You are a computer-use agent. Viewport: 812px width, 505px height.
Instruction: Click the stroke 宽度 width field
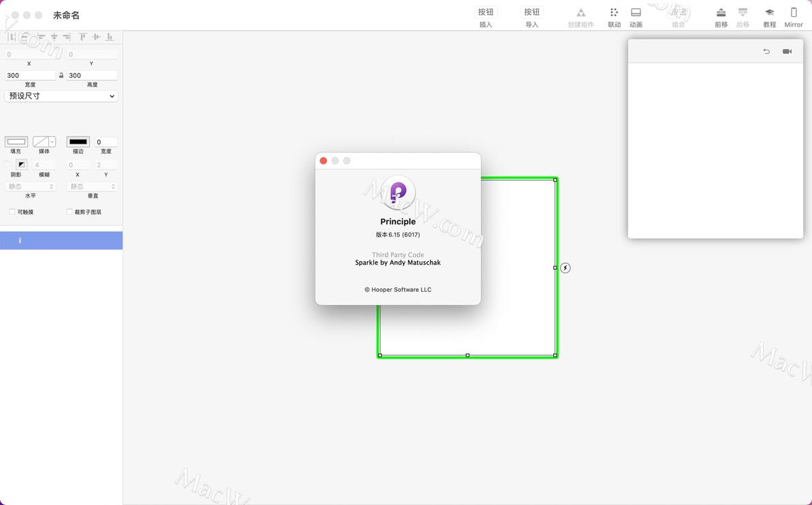(106, 142)
